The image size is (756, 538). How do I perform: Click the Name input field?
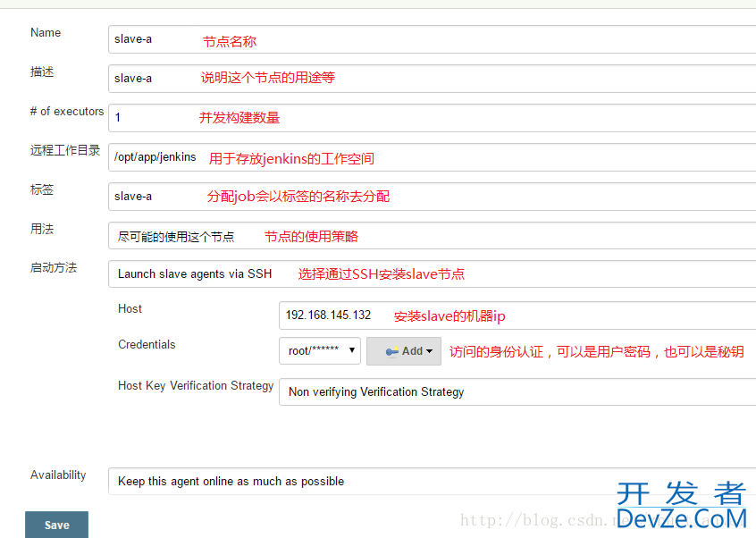[x=432, y=39]
